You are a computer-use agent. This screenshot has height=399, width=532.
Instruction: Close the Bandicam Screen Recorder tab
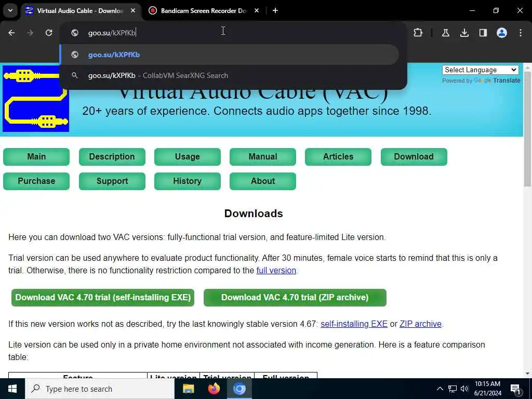(x=257, y=11)
